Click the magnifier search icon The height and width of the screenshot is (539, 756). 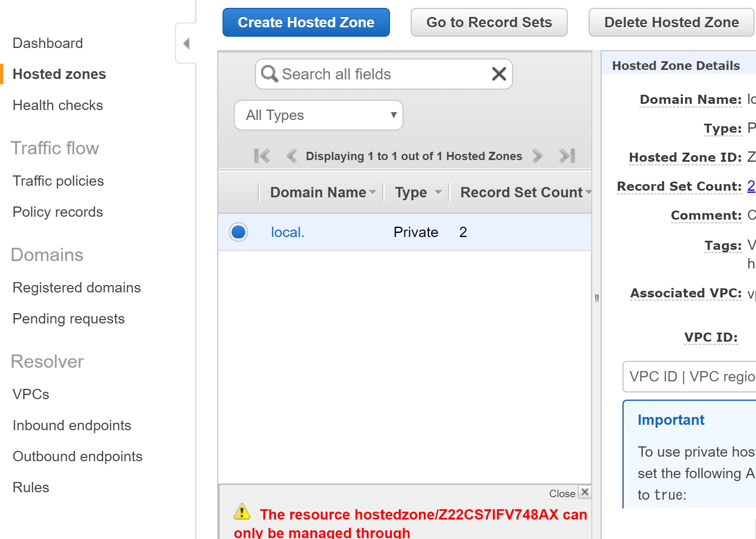[269, 74]
